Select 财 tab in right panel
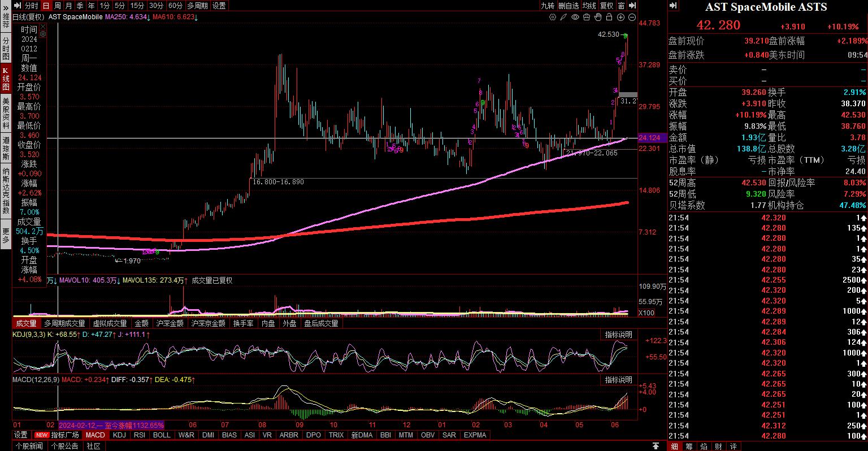The width and height of the screenshot is (868, 451). 719,446
